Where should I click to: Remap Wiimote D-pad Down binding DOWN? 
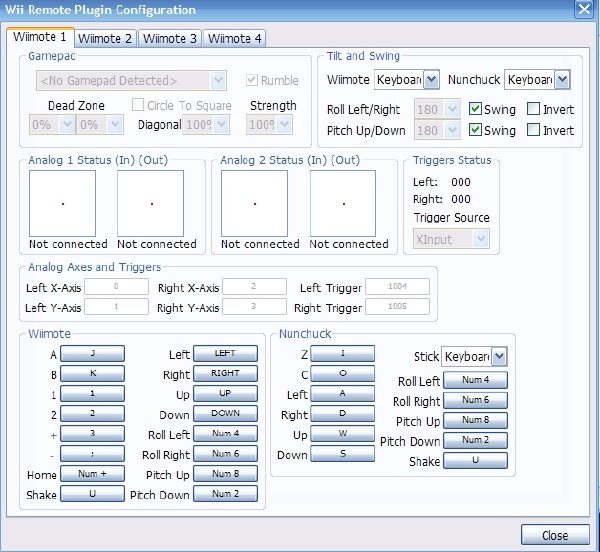tap(225, 414)
